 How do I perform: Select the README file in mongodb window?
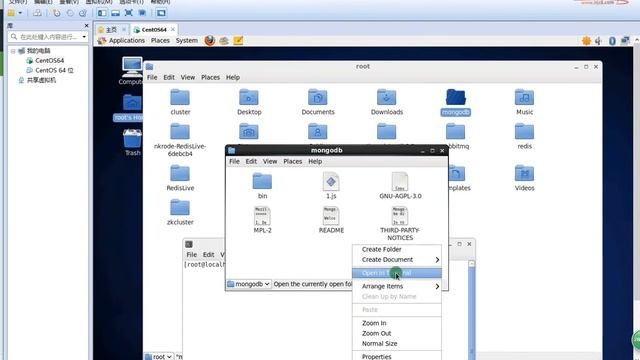pyautogui.click(x=331, y=220)
